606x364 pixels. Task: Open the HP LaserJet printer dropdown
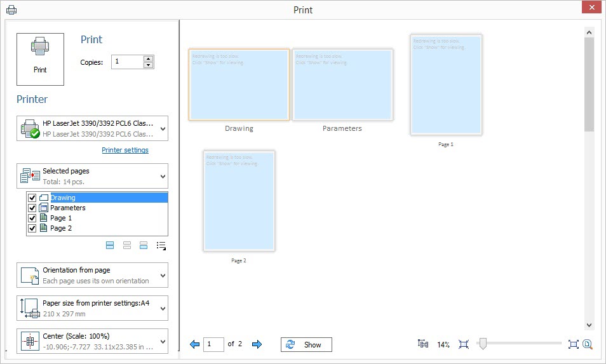(x=92, y=128)
